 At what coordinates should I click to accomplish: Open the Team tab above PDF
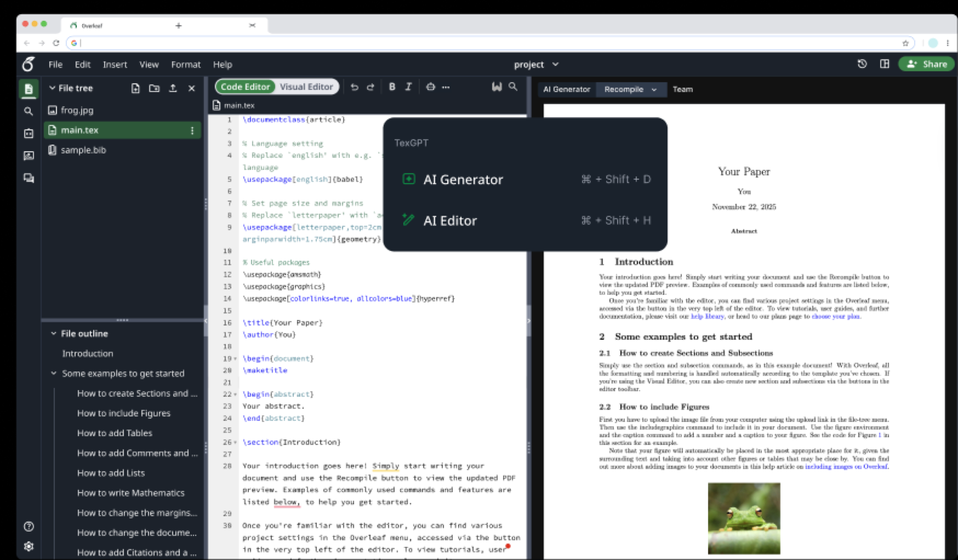point(682,89)
